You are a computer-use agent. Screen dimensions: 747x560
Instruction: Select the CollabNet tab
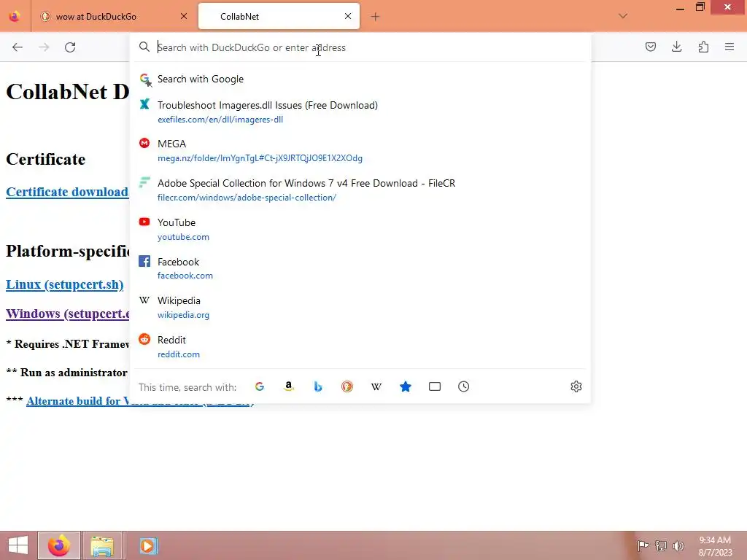279,17
